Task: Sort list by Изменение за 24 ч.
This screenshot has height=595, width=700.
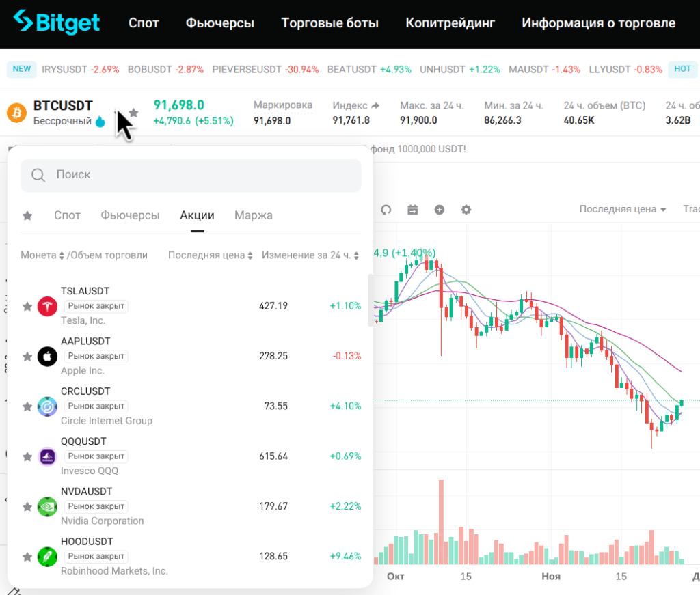Action: [x=311, y=255]
